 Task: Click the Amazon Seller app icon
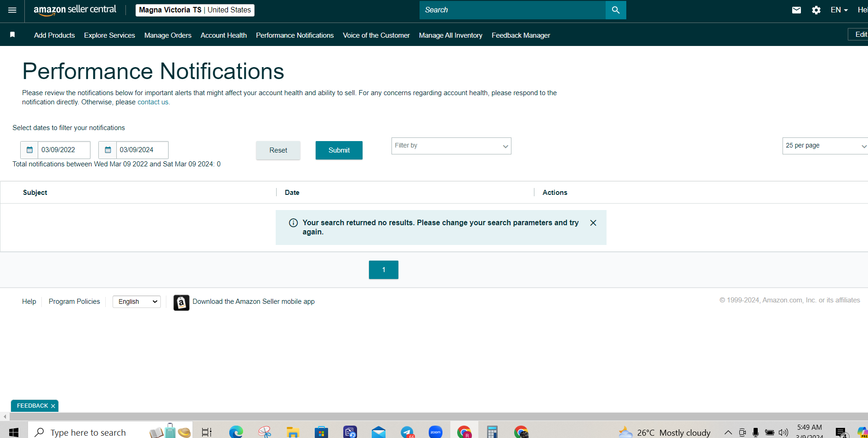[181, 302]
